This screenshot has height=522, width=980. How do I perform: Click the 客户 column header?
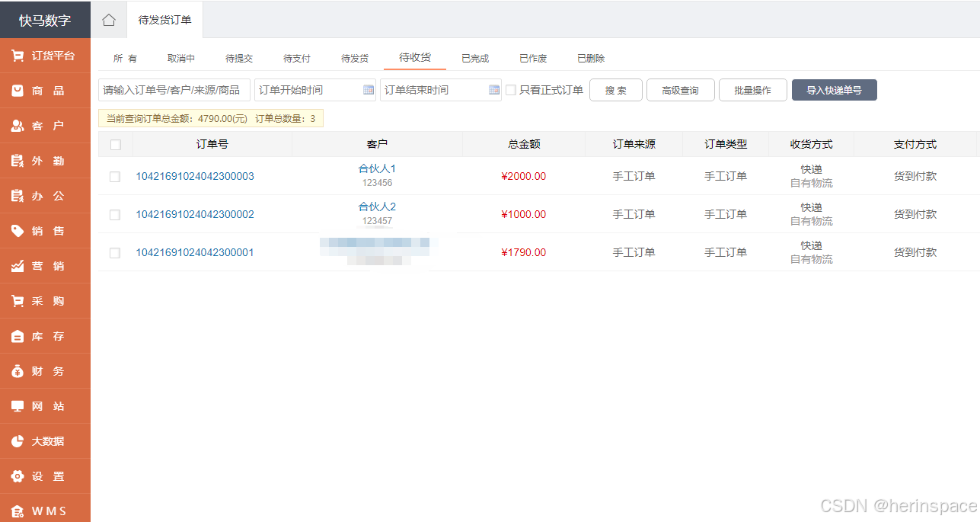(378, 144)
